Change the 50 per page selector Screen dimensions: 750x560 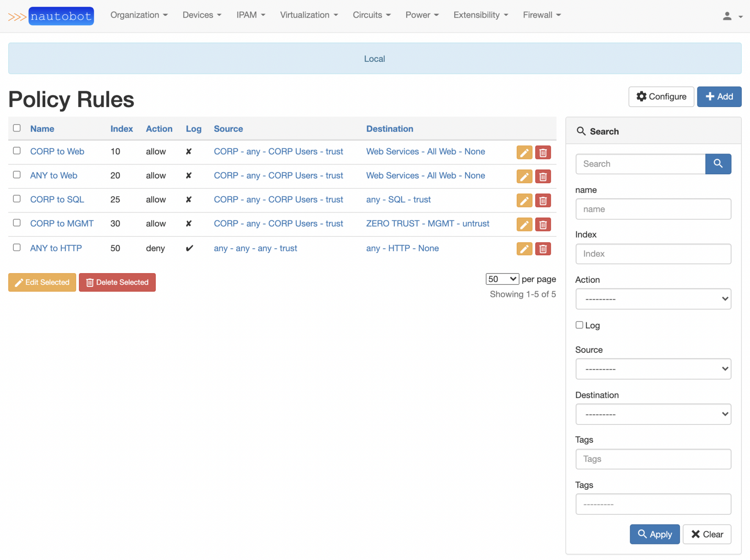click(x=502, y=279)
